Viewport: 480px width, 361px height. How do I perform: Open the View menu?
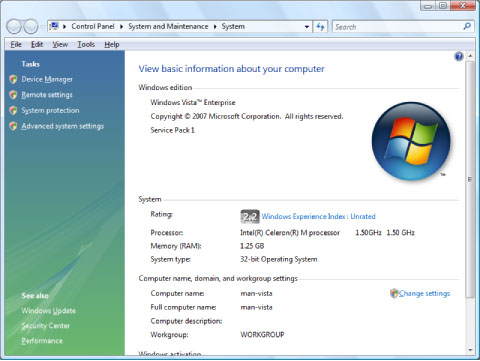click(60, 44)
